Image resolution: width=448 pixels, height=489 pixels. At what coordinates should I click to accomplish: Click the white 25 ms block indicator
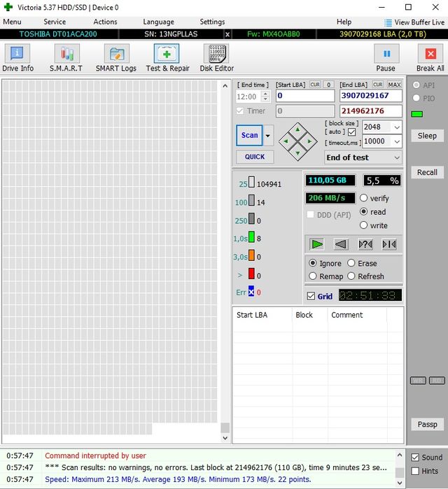coord(251,183)
